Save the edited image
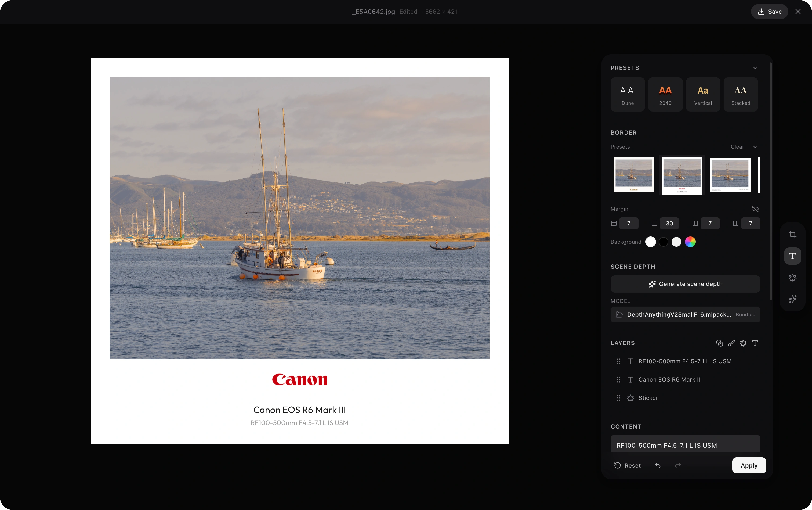This screenshot has width=812, height=510. (770, 12)
